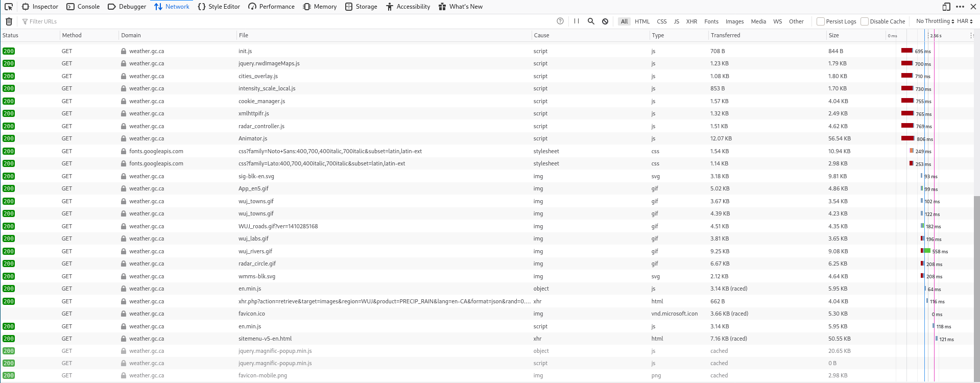Filter requests by XHR type
Viewport: 980px width, 383px height.
[x=691, y=21]
